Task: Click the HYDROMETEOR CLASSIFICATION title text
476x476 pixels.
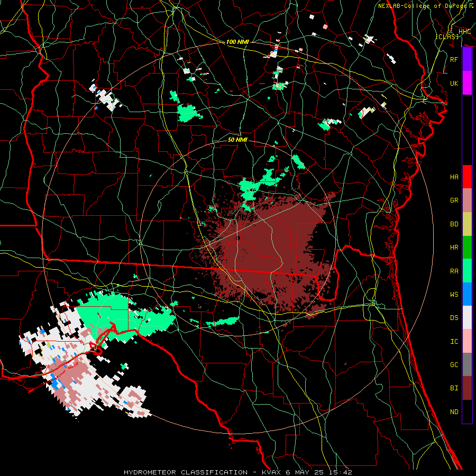Action: pyautogui.click(x=186, y=472)
